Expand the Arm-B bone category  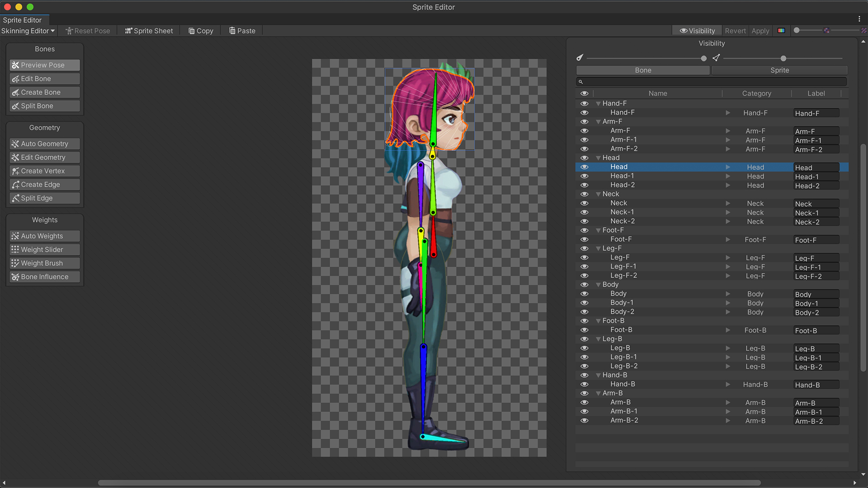[x=598, y=393]
